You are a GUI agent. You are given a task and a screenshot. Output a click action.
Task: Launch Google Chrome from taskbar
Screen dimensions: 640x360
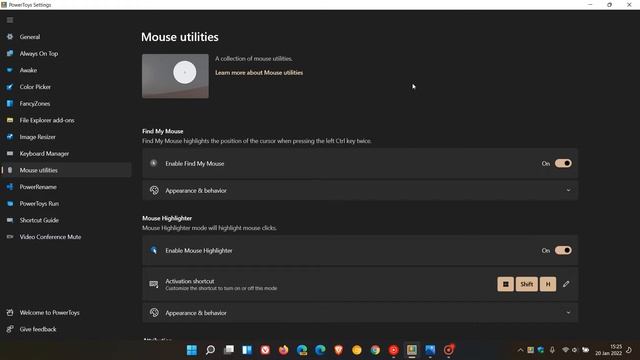pos(375,350)
